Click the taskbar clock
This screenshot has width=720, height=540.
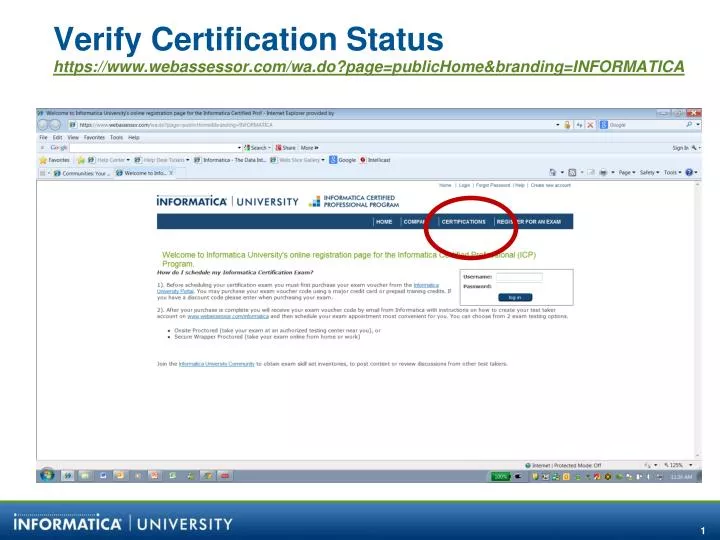click(x=681, y=477)
